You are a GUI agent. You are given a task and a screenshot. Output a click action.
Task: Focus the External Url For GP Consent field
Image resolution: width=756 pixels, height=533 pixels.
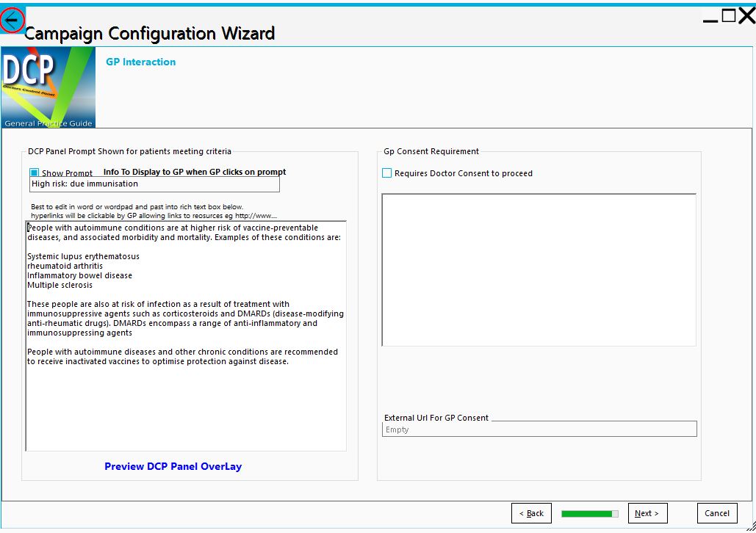pyautogui.click(x=539, y=429)
